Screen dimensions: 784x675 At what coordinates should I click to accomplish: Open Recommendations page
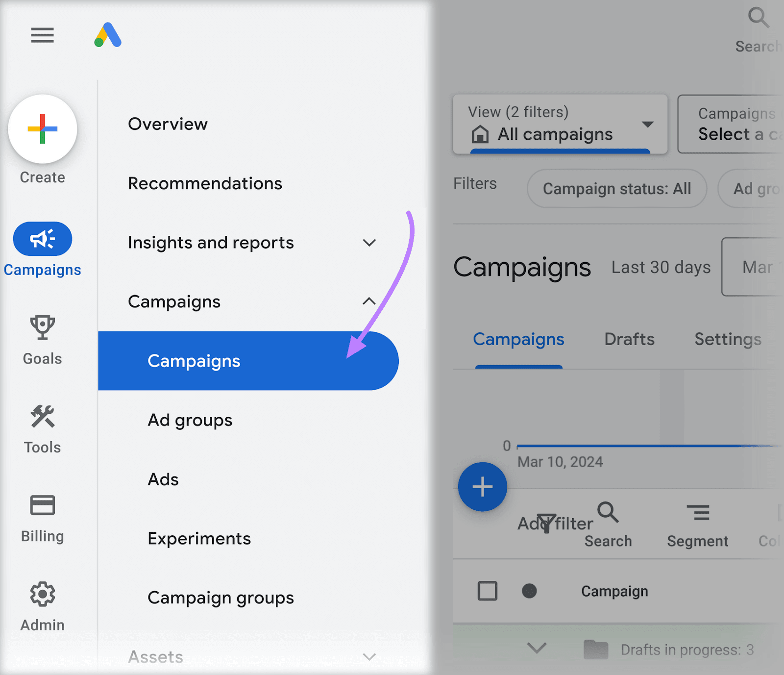coord(205,183)
